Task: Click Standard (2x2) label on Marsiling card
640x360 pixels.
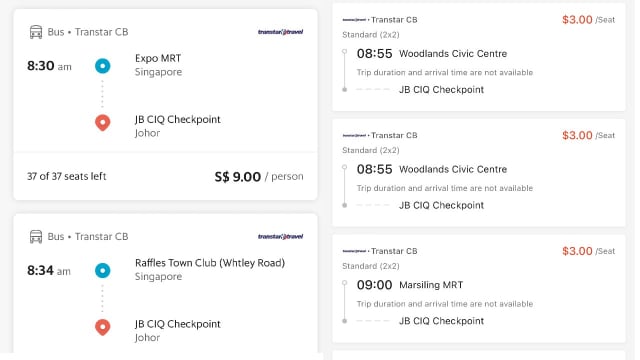Action: 371,266
